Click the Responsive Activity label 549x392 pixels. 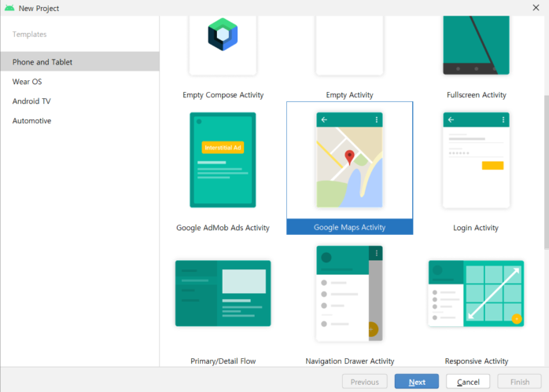pos(476,361)
